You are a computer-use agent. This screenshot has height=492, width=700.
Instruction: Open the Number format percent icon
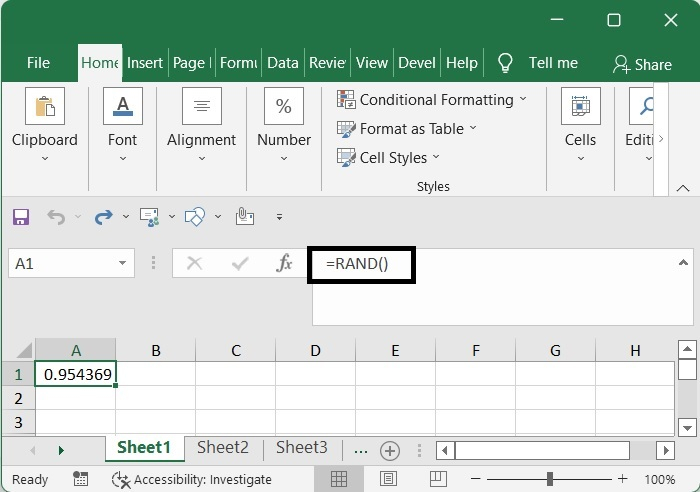[283, 106]
